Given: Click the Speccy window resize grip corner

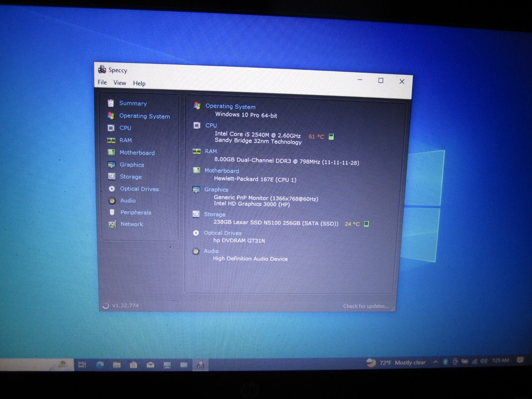Looking at the screenshot, I should (x=393, y=309).
